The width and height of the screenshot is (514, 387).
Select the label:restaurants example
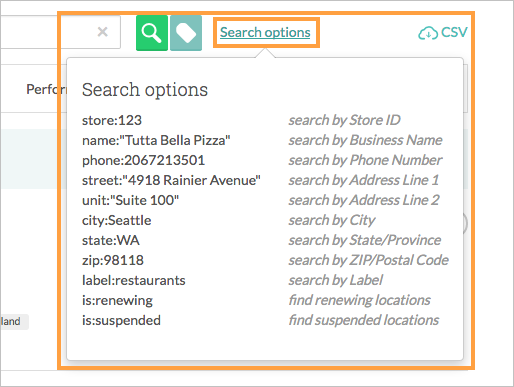[x=134, y=280]
